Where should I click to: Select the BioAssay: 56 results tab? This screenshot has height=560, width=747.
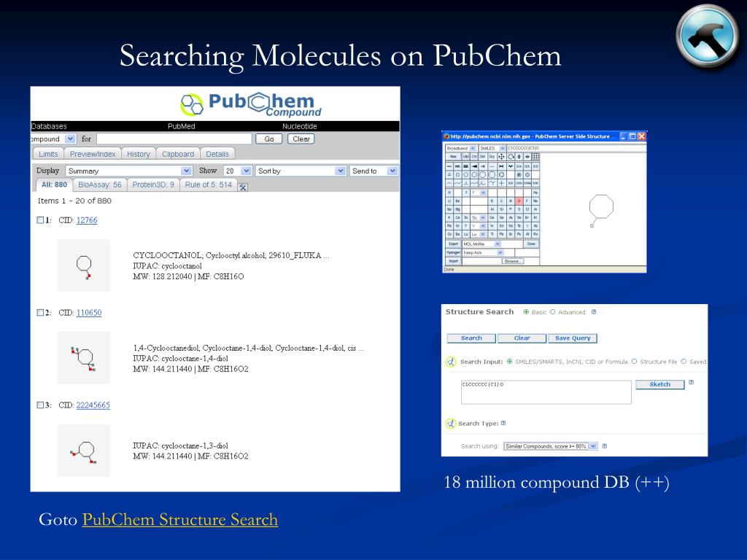[99, 184]
